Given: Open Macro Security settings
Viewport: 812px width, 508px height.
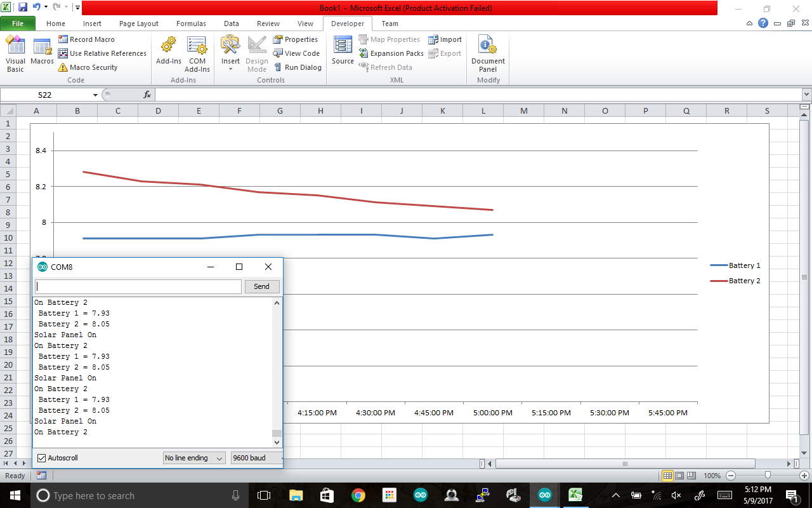Looking at the screenshot, I should (x=88, y=67).
